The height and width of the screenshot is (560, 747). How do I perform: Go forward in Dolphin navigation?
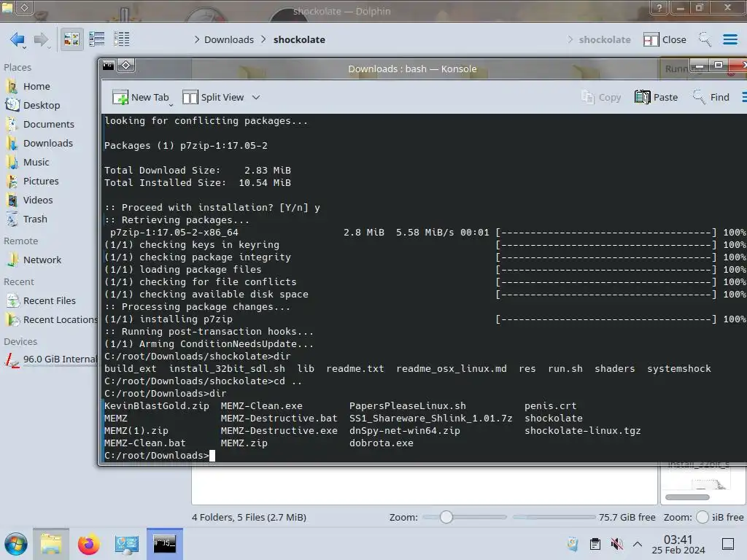pyautogui.click(x=41, y=39)
